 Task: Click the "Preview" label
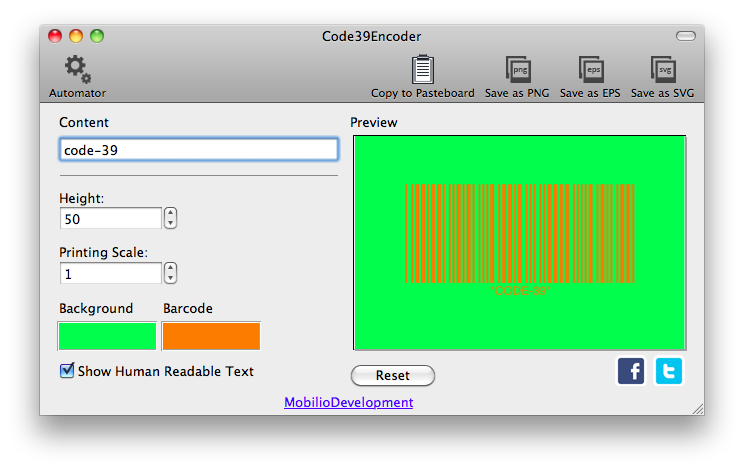coord(374,122)
